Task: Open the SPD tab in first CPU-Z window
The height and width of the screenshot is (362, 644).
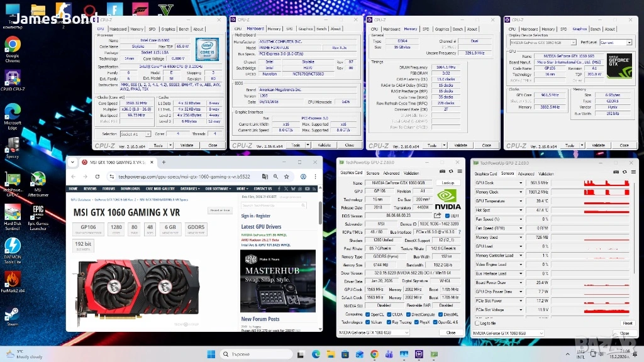Action: coord(152,29)
